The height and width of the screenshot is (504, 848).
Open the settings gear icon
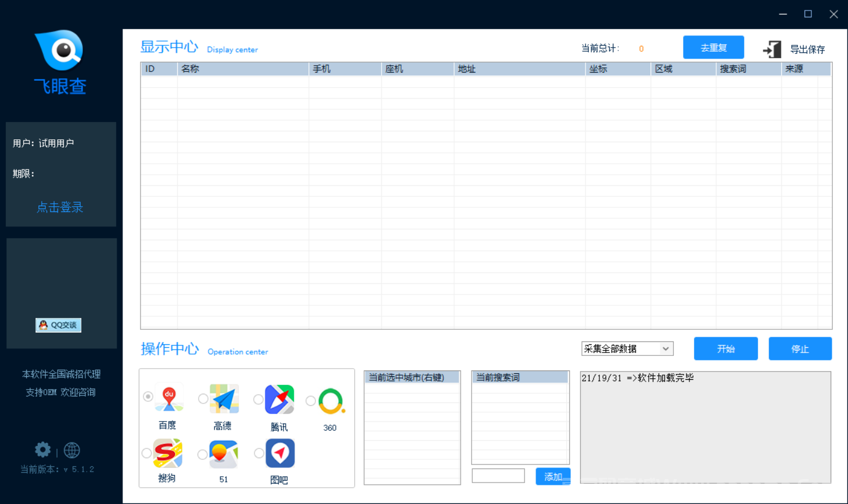(42, 449)
